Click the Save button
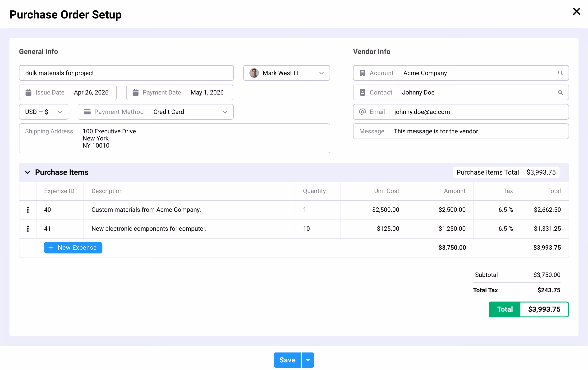The width and height of the screenshot is (588, 370). click(x=287, y=360)
